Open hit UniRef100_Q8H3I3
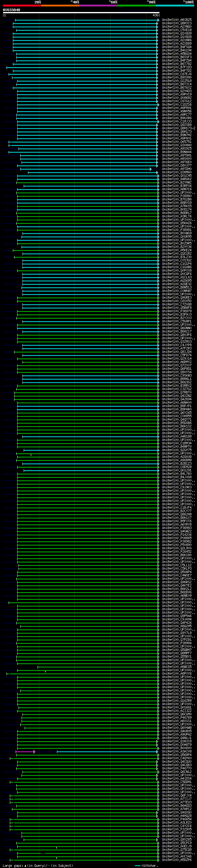 point(177,23)
